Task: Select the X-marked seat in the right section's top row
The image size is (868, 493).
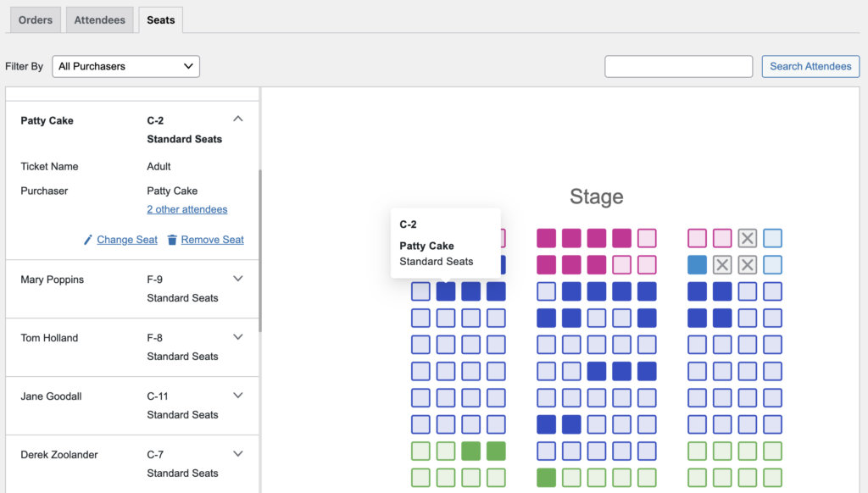Action: pos(747,239)
